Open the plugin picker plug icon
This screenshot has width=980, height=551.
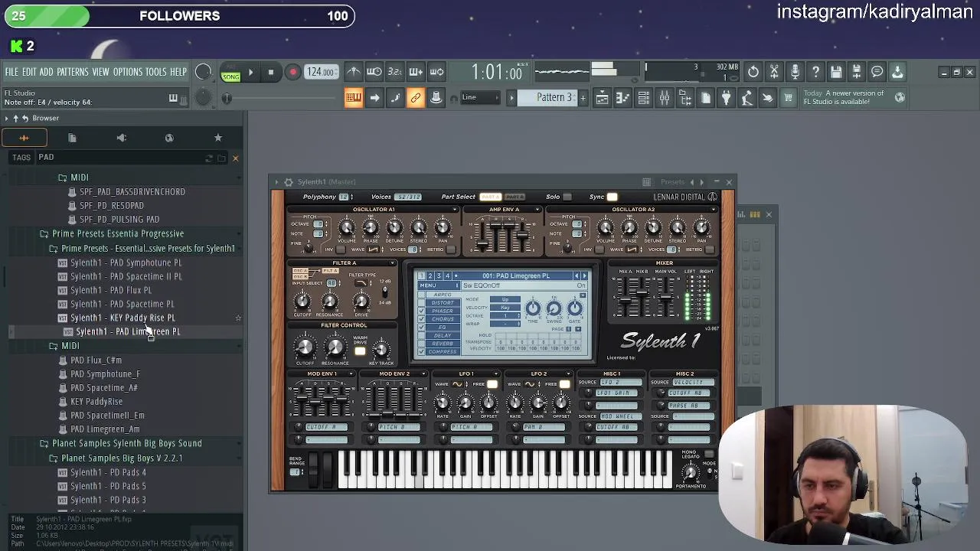point(726,98)
